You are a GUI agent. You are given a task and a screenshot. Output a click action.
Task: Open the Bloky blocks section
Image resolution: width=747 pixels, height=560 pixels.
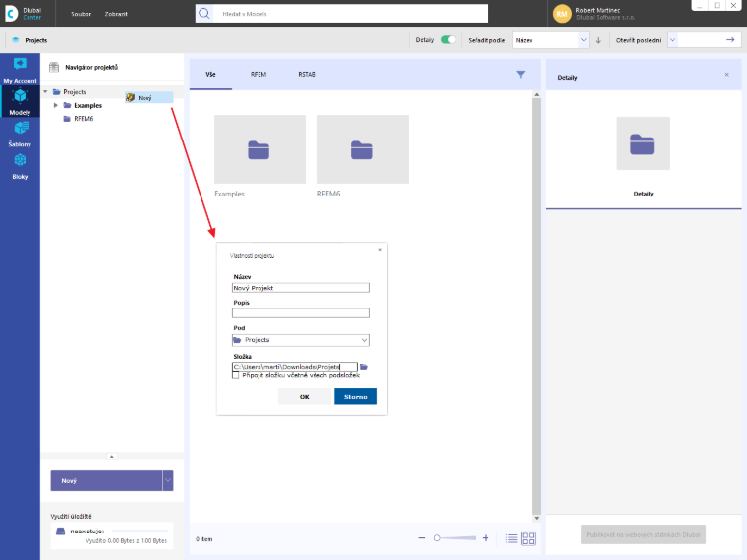20,166
